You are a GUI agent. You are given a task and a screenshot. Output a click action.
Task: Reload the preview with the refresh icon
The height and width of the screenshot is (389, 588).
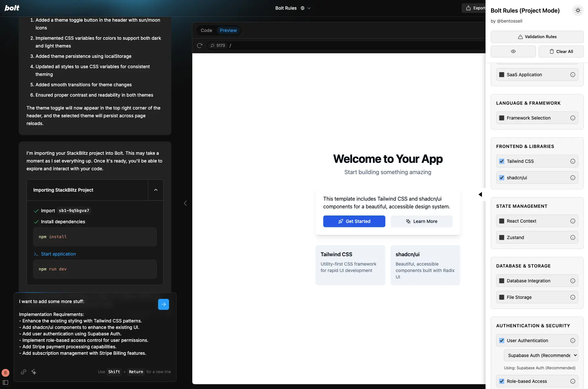200,46
